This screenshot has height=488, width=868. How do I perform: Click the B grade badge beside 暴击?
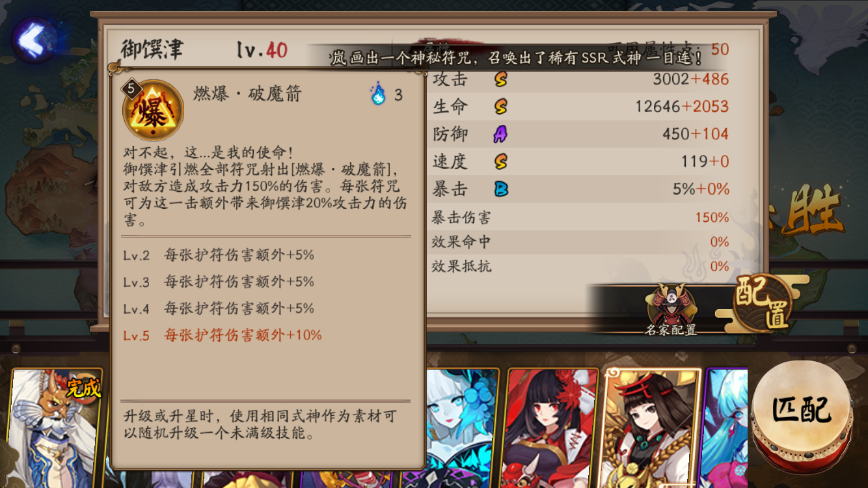(500, 189)
